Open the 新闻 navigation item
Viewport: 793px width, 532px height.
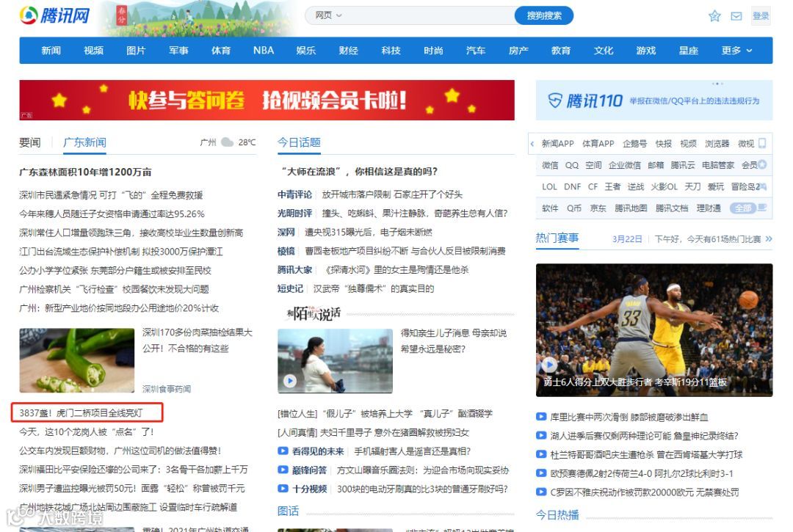tap(51, 51)
